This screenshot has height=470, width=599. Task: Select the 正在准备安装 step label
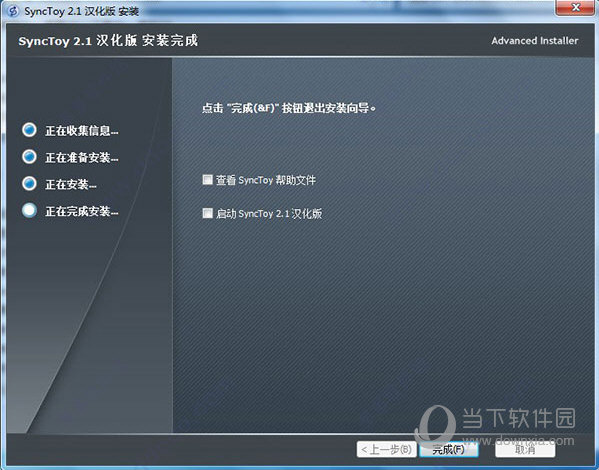[82, 157]
